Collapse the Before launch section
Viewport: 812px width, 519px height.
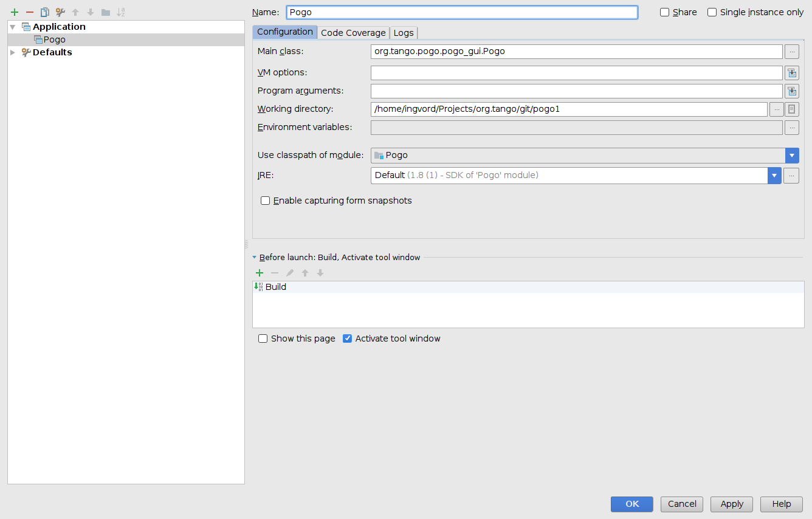255,258
